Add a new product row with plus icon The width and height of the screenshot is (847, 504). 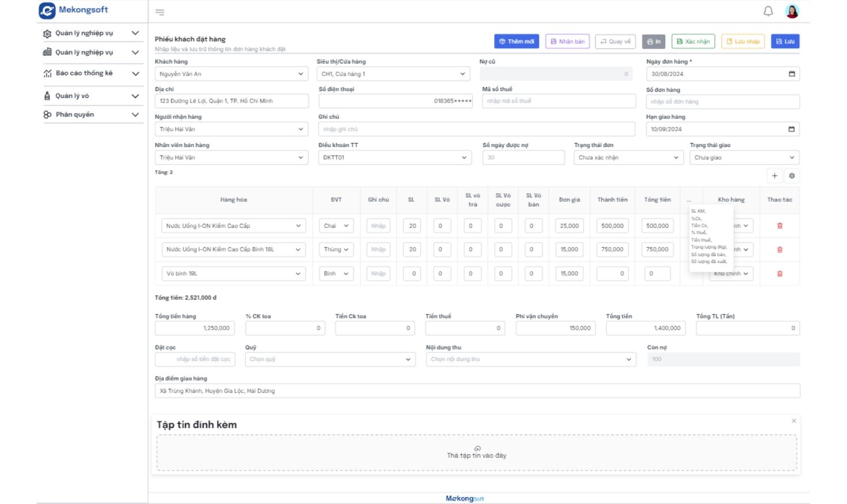pyautogui.click(x=774, y=176)
